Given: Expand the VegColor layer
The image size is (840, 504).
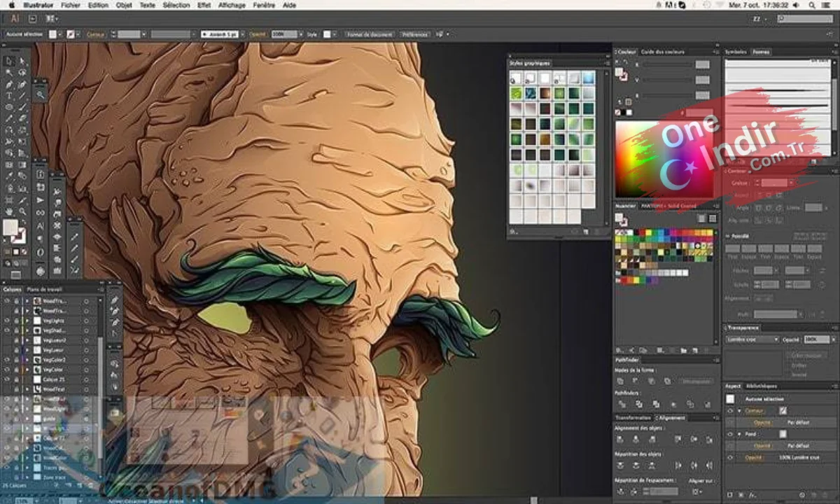Looking at the screenshot, I should [x=27, y=369].
